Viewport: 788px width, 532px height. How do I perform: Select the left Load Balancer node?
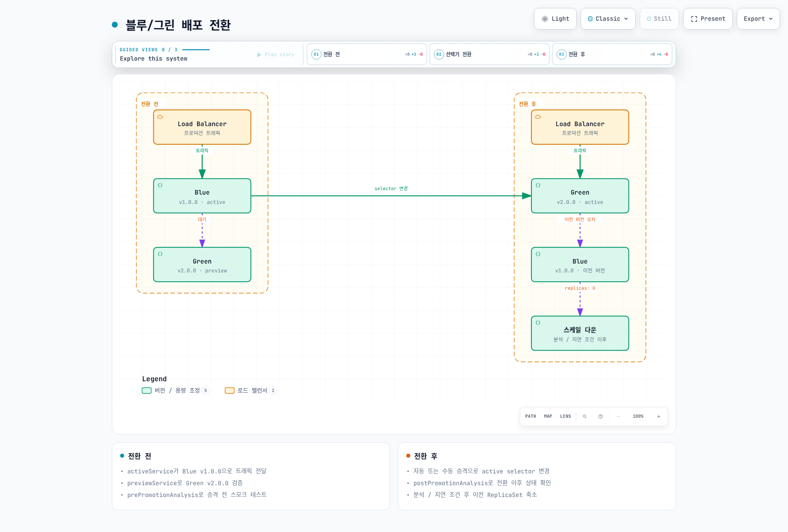202,127
